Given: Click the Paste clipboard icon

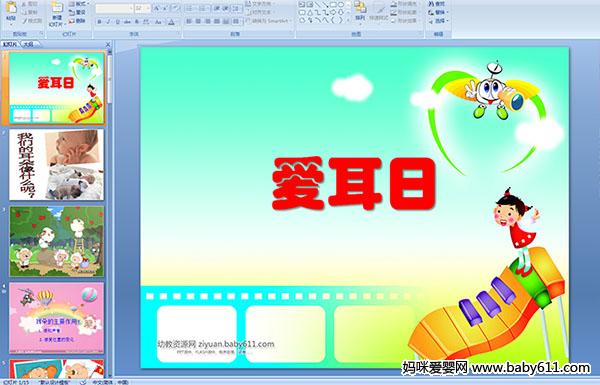Looking at the screenshot, I should (11, 8).
